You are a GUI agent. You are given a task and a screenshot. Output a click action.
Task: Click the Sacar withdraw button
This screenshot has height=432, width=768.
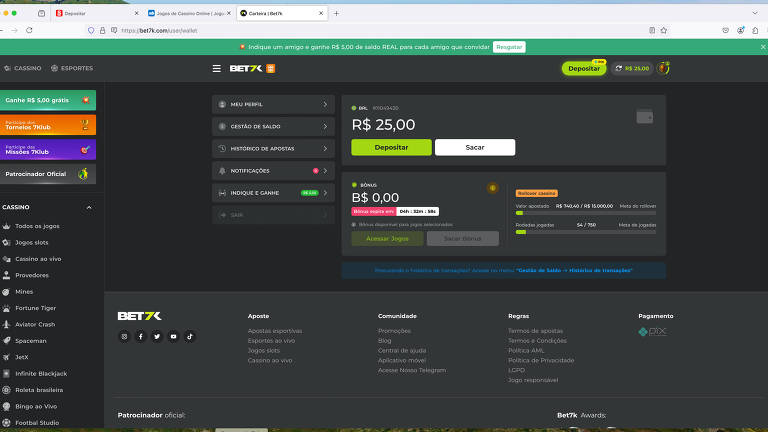(475, 147)
